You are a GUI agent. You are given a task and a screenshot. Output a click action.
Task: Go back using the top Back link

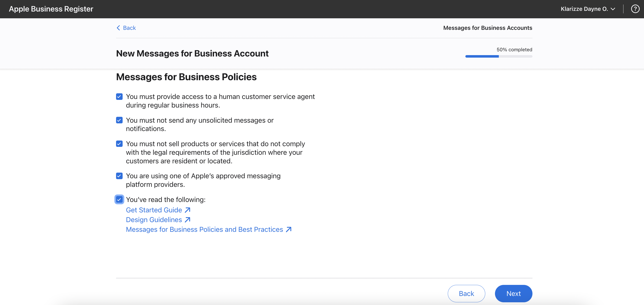click(x=126, y=28)
